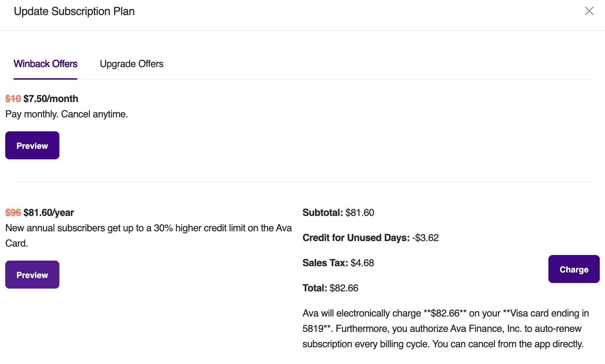605x364 pixels.
Task: Click the -$3.62 credit amount
Action: 425,238
